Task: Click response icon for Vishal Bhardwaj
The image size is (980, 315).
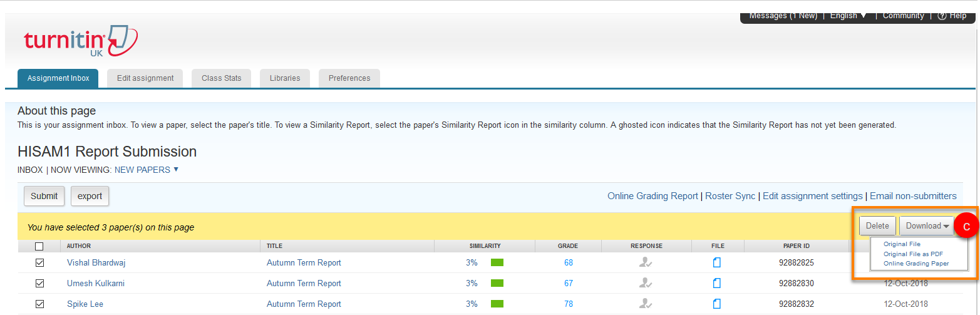Action: coord(646,262)
